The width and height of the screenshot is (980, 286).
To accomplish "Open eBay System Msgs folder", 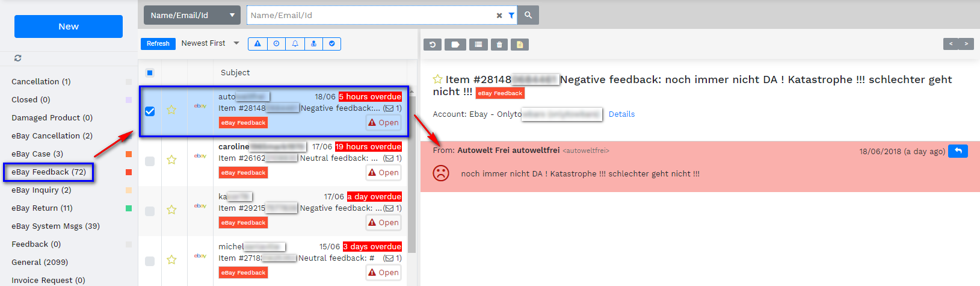I will (55, 226).
